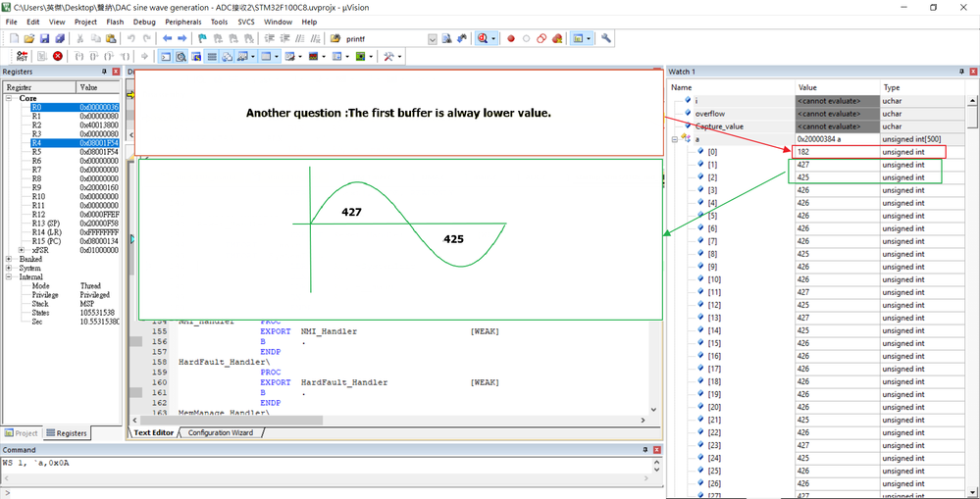
Task: Toggle the Call Stack window button
Action: pos(228,56)
